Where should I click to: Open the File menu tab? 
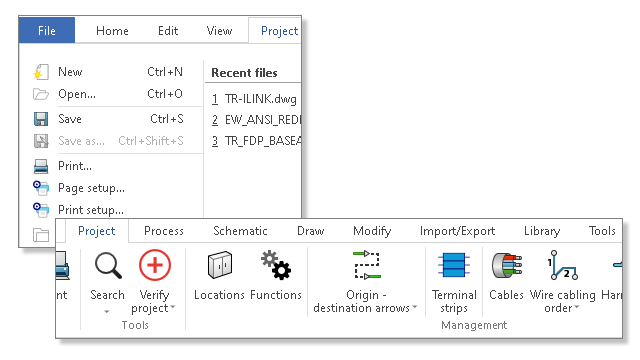tap(47, 30)
